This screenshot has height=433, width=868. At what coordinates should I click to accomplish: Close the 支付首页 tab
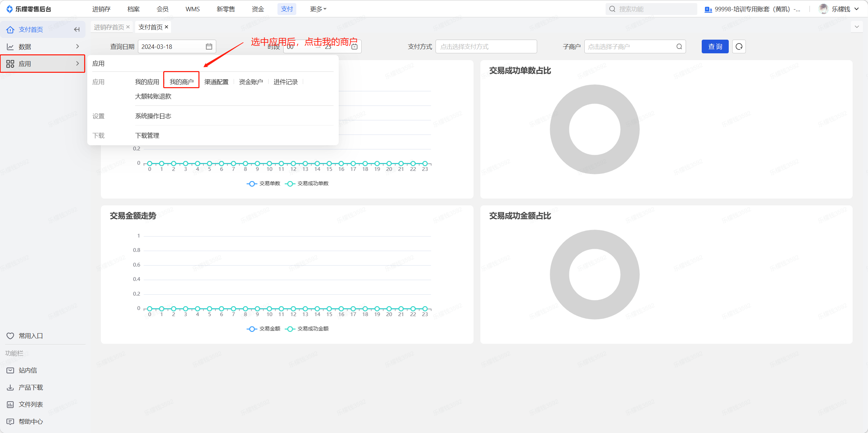(167, 27)
